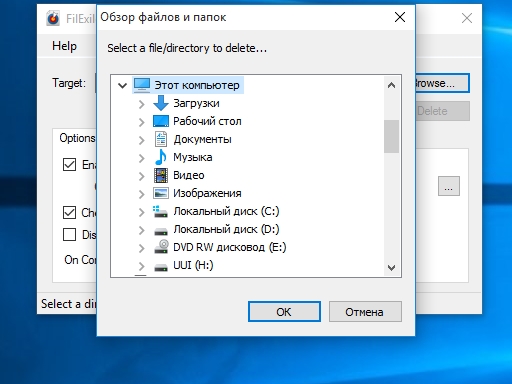Image resolution: width=512 pixels, height=384 pixels.
Task: Expand the Видео folder node
Action: [142, 176]
